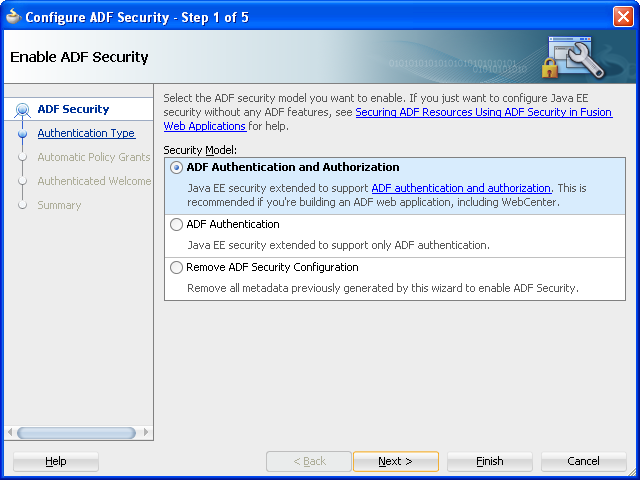Click the wizard lock and wrench icon
Viewport: 640px width, 480px height.
click(573, 57)
